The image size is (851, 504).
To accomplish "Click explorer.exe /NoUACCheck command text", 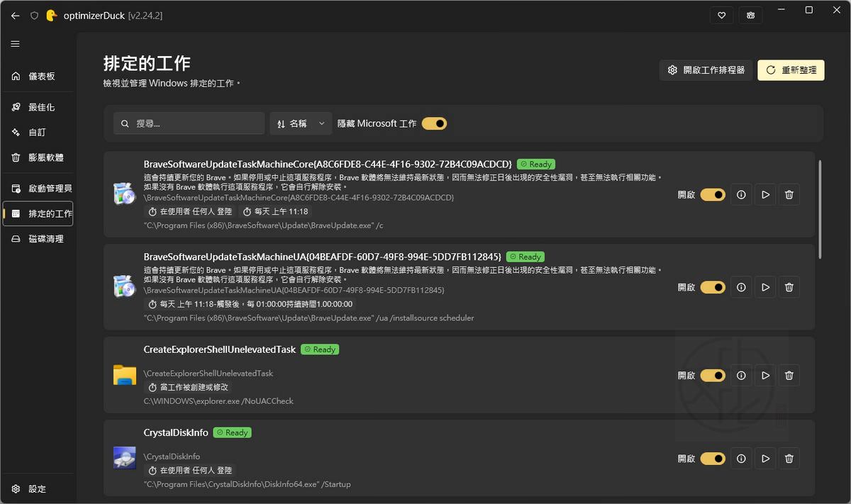I will 218,401.
